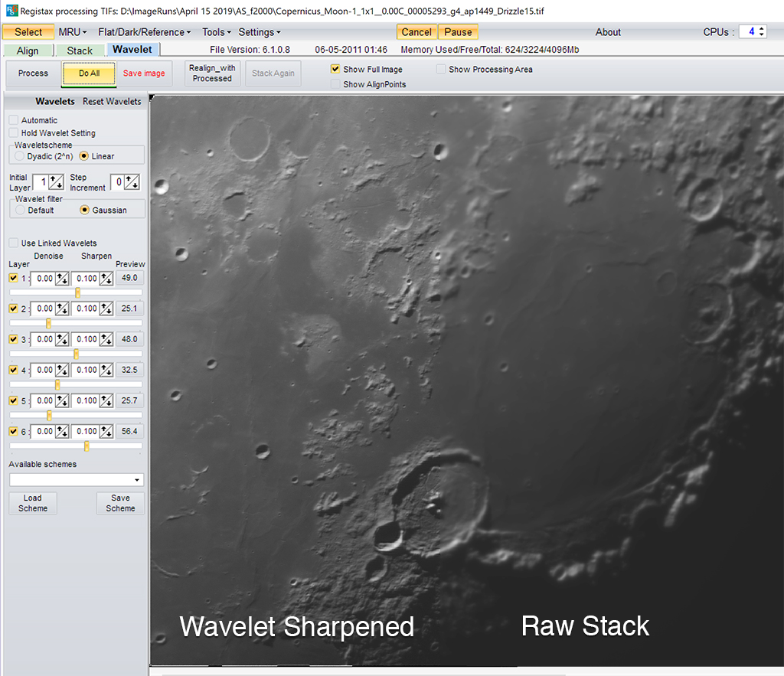Open the Flat/Dark/Reference dropdown
The image size is (784, 676).
[144, 32]
